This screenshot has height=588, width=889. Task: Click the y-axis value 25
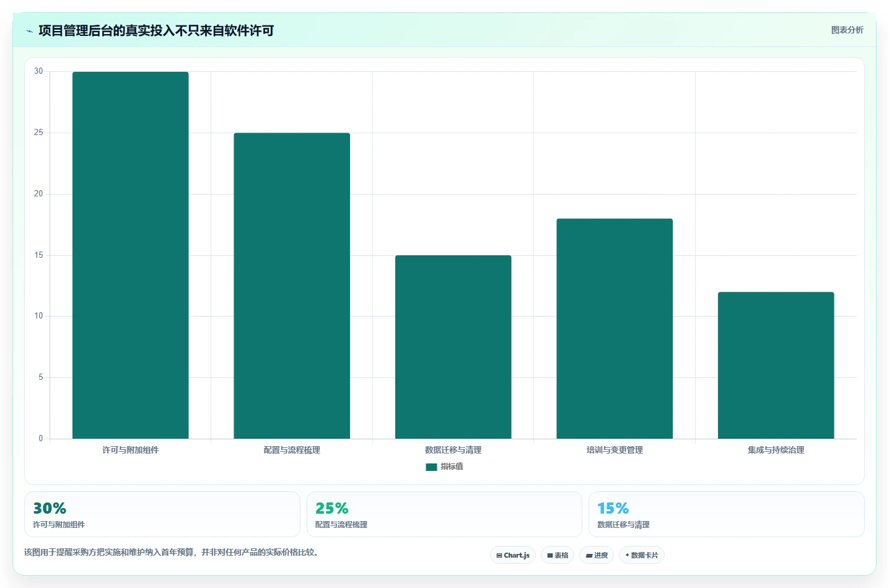38,133
